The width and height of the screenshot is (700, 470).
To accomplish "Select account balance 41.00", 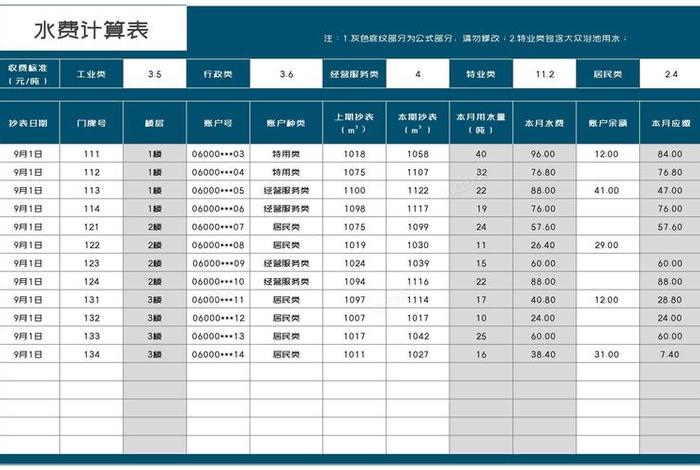I will (608, 190).
